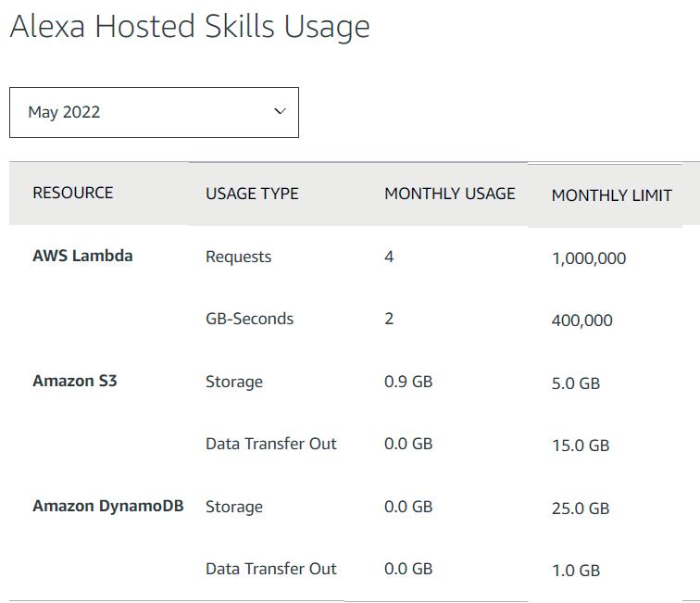Select the MONTHLY USAGE column header
This screenshot has width=700, height=603.
coord(449,194)
